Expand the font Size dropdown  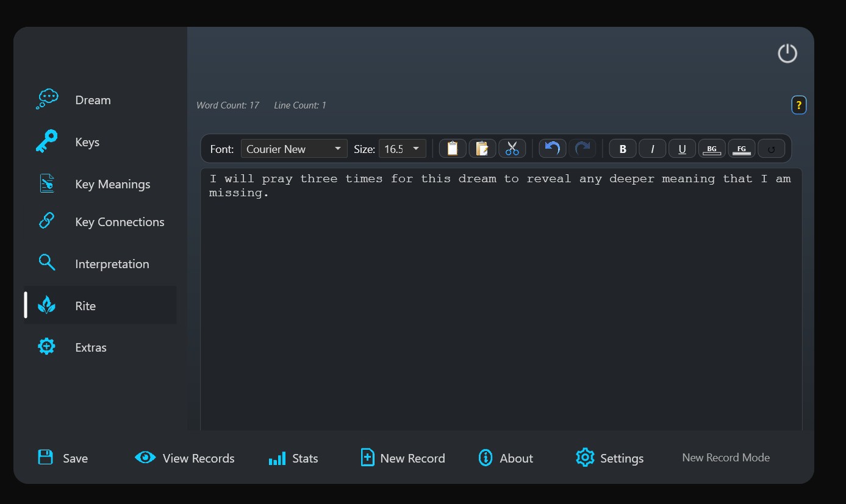point(402,149)
